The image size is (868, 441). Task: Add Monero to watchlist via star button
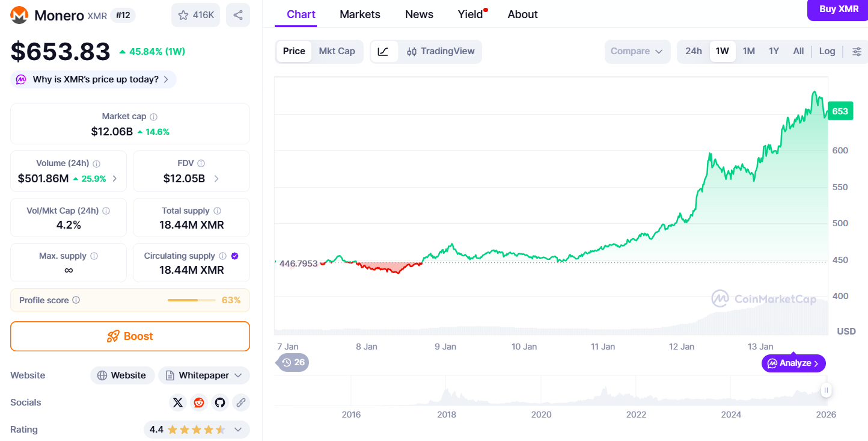[196, 15]
